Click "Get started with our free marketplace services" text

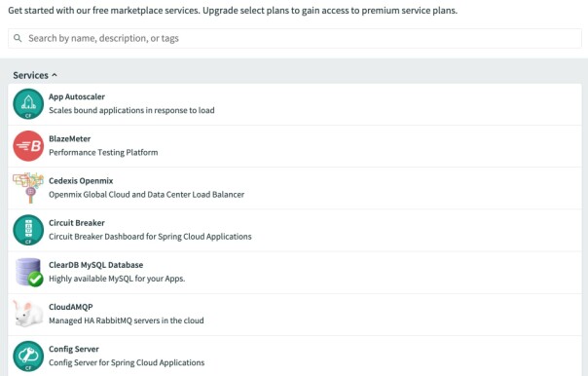103,11
